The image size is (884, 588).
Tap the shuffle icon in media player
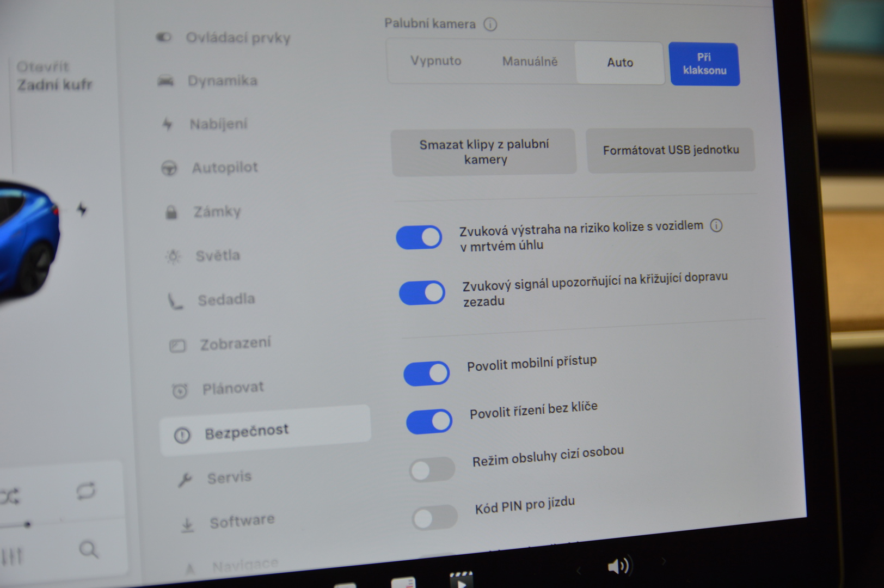10,496
